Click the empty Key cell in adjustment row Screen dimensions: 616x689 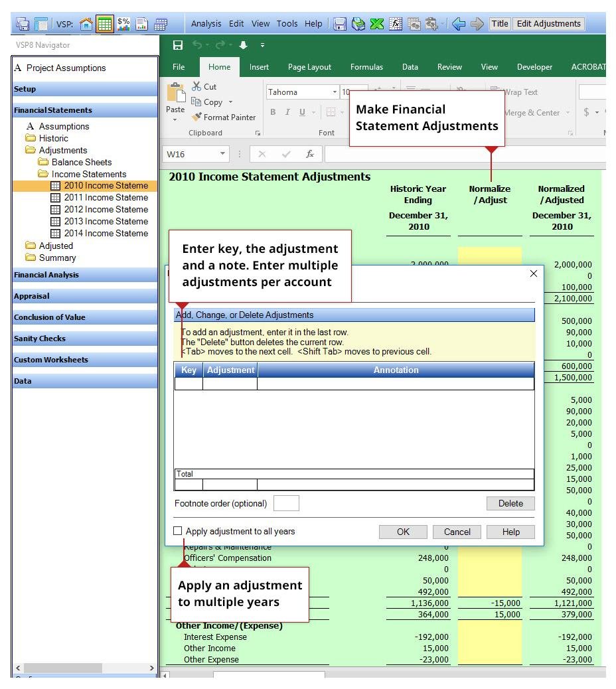point(189,384)
